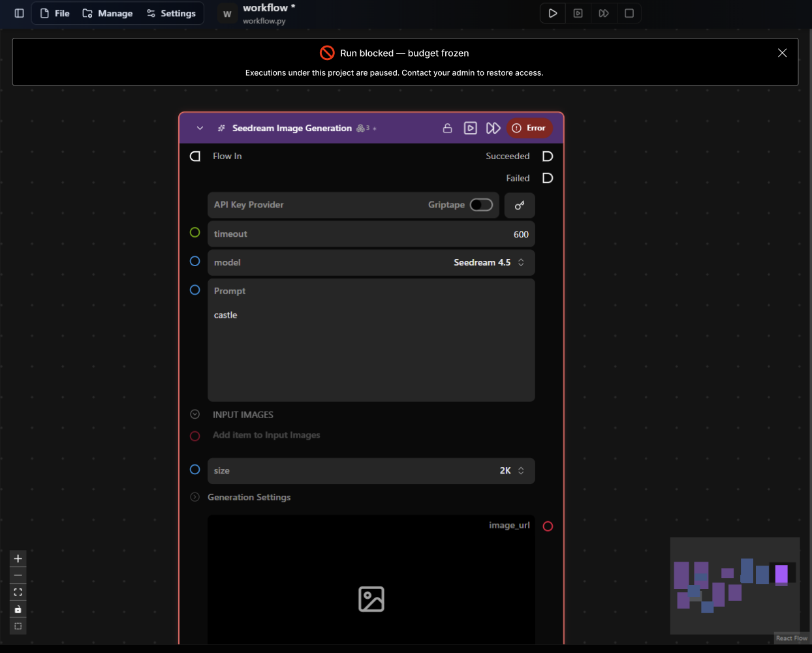Toggle the Griptape API key provider switch
This screenshot has height=653, width=812.
481,205
